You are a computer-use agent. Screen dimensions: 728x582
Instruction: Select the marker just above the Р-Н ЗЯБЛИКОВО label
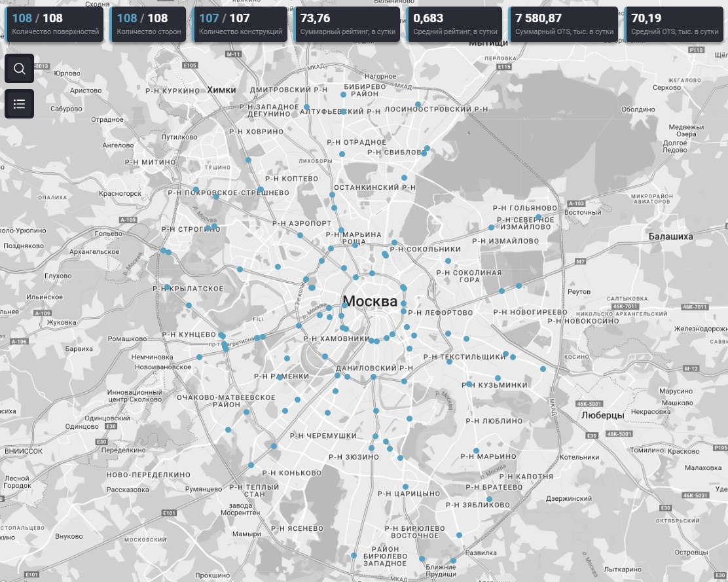tap(489, 500)
